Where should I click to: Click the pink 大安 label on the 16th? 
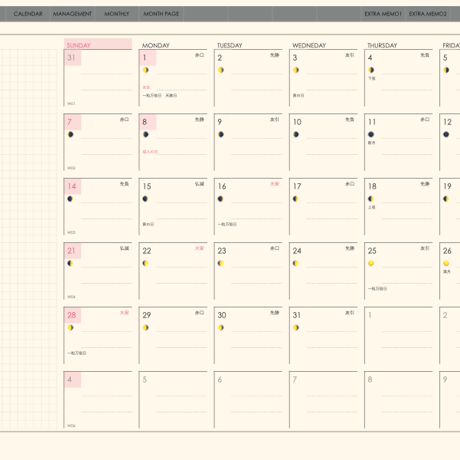[274, 184]
